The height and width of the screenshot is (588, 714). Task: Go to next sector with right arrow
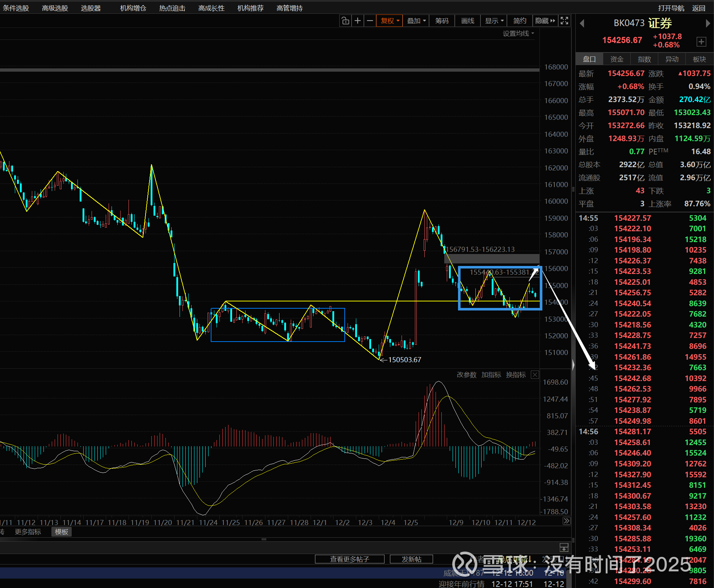click(x=708, y=24)
